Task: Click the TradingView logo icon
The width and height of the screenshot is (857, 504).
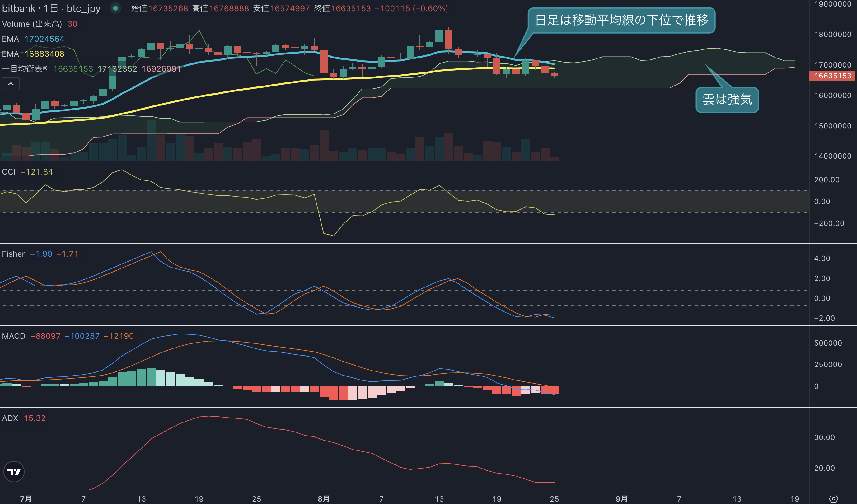Action: (14, 472)
